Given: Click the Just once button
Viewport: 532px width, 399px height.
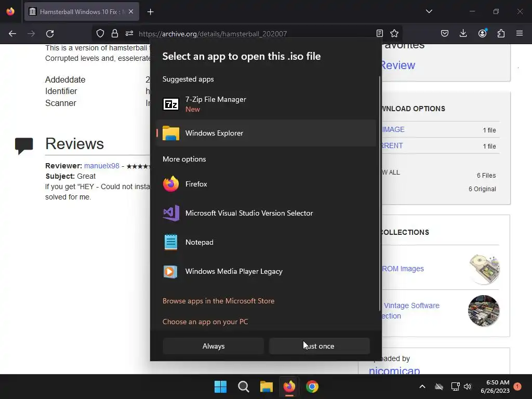Looking at the screenshot, I should 320,346.
